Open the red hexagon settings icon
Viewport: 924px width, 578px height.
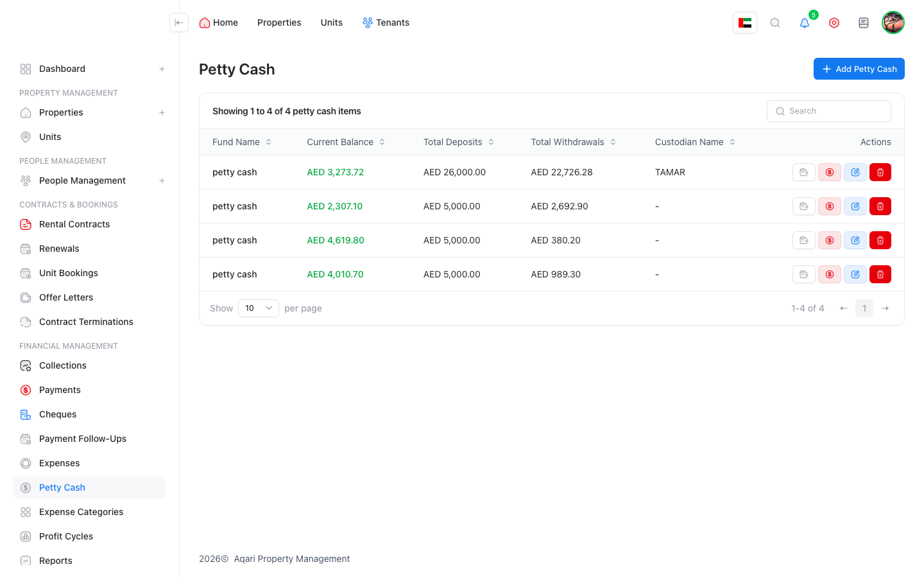[x=834, y=23]
